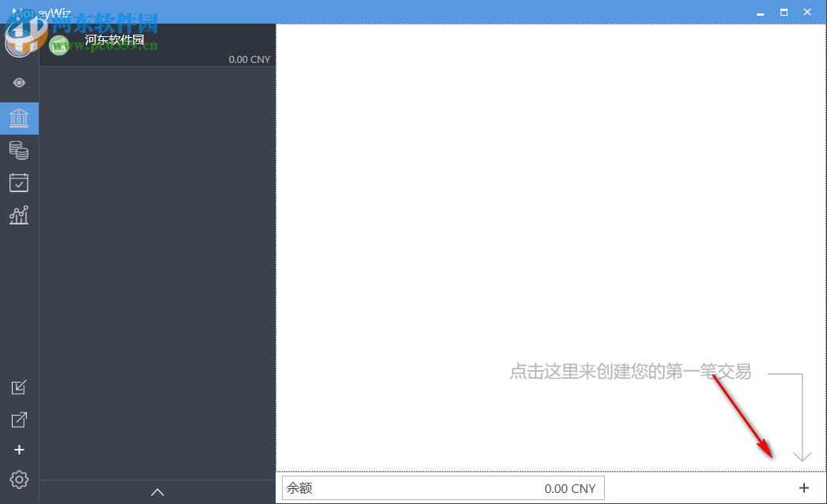Viewport: 827px width, 504px height.
Task: Collapse the sidebar using the chevron at bottom
Action: point(157,491)
